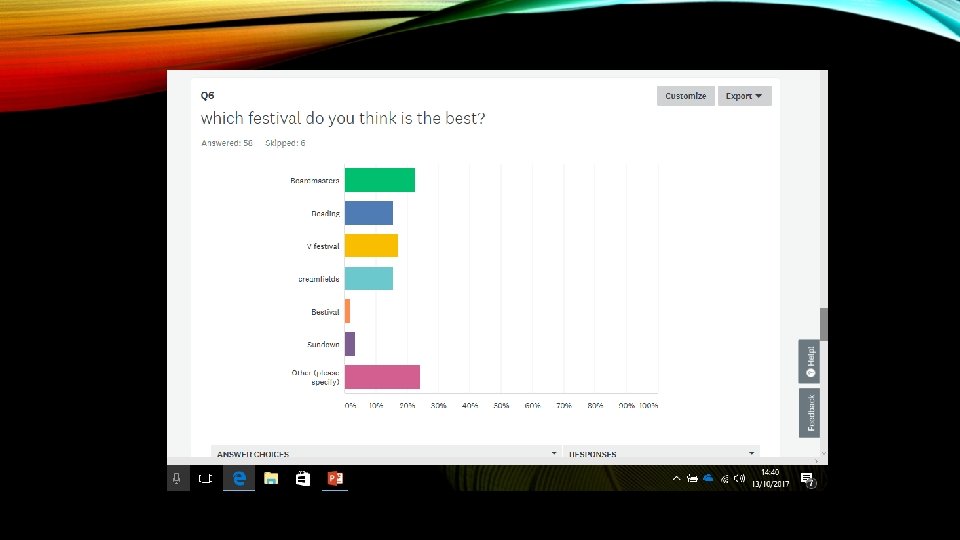Click the Boardmasters axis label
Image resolution: width=960 pixels, height=540 pixels.
point(315,181)
